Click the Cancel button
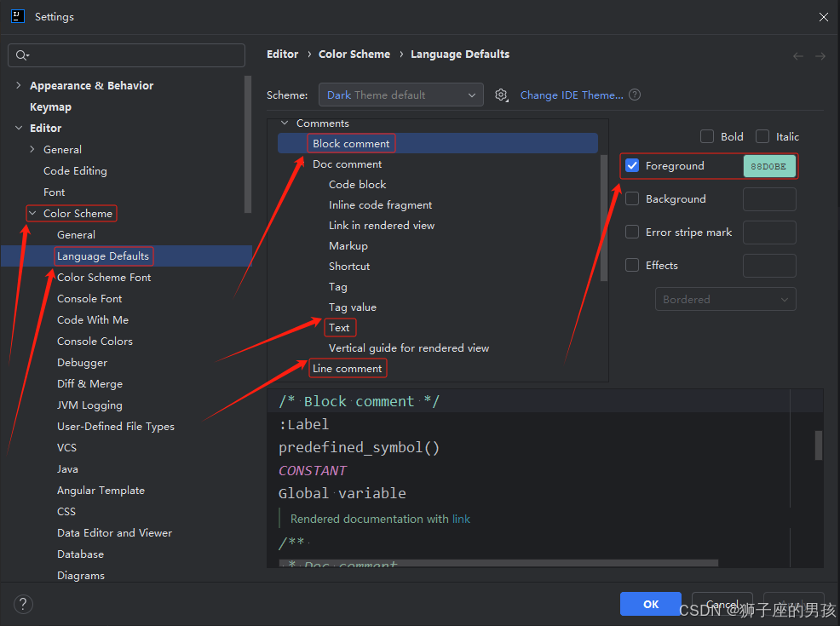 [x=722, y=604]
